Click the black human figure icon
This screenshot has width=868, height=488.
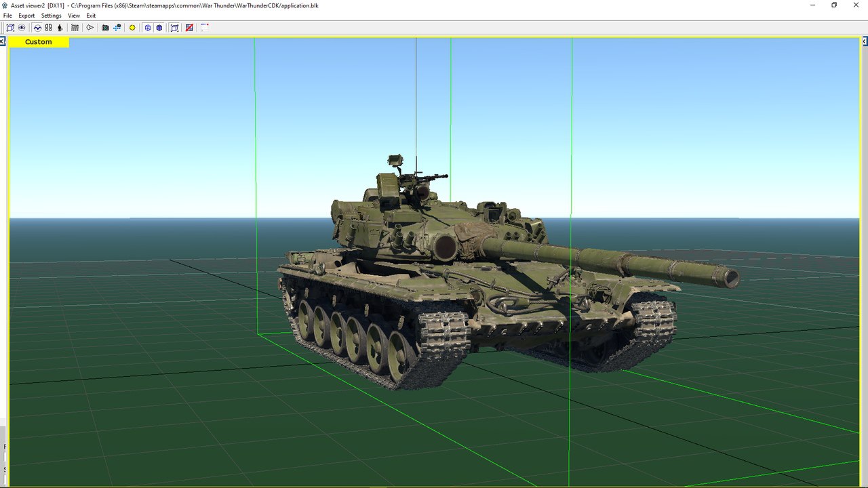[x=60, y=28]
